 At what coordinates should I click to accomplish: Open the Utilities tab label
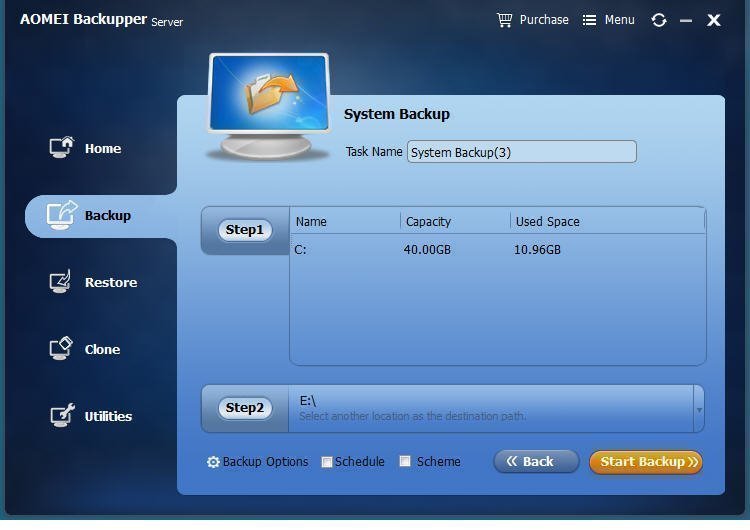108,417
